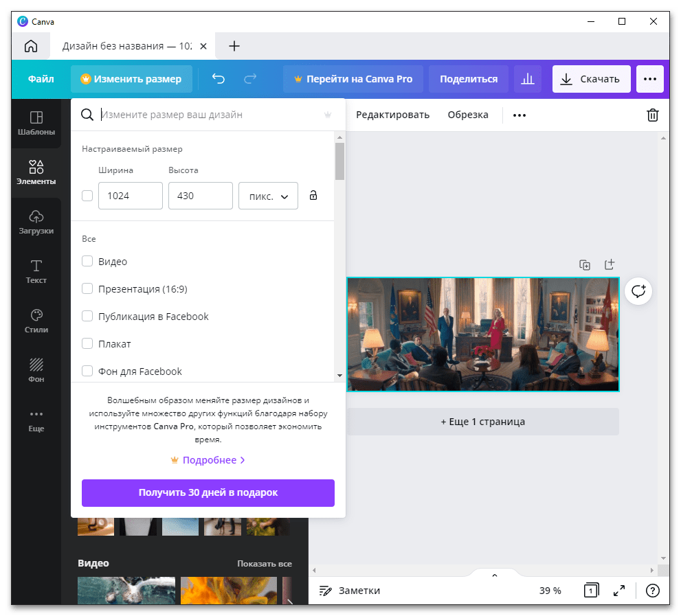Open the Поделиться sharing dialog
Viewport: 681px width, 616px height.
[469, 79]
